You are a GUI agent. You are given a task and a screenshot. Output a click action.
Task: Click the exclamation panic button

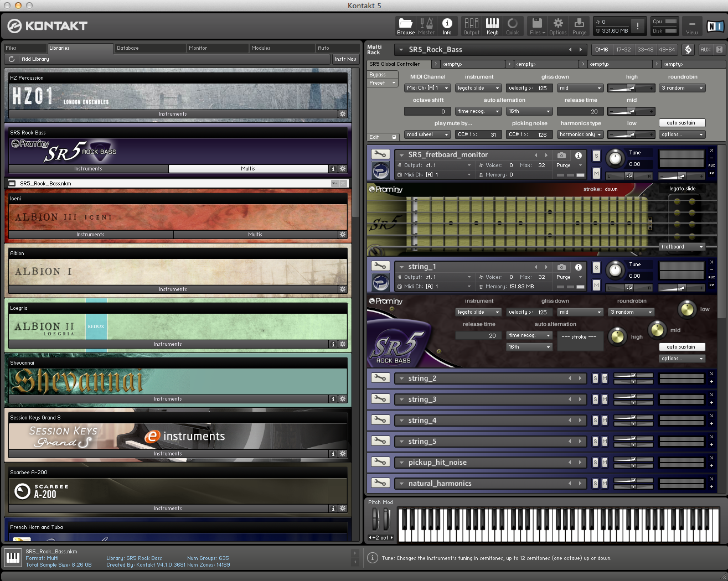coord(638,26)
